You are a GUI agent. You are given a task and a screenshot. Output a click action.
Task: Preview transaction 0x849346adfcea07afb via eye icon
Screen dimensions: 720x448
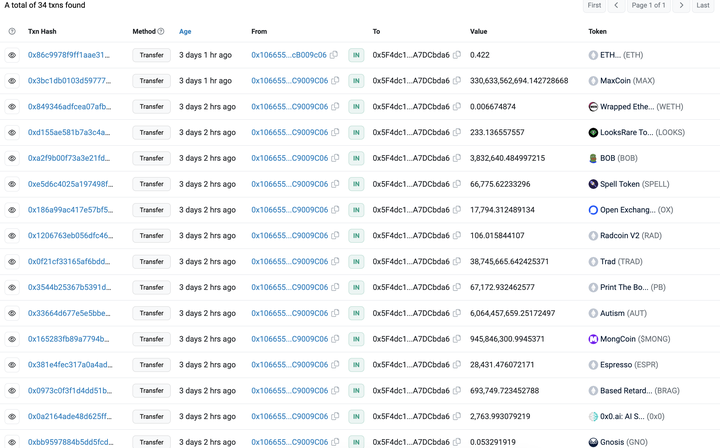12,106
